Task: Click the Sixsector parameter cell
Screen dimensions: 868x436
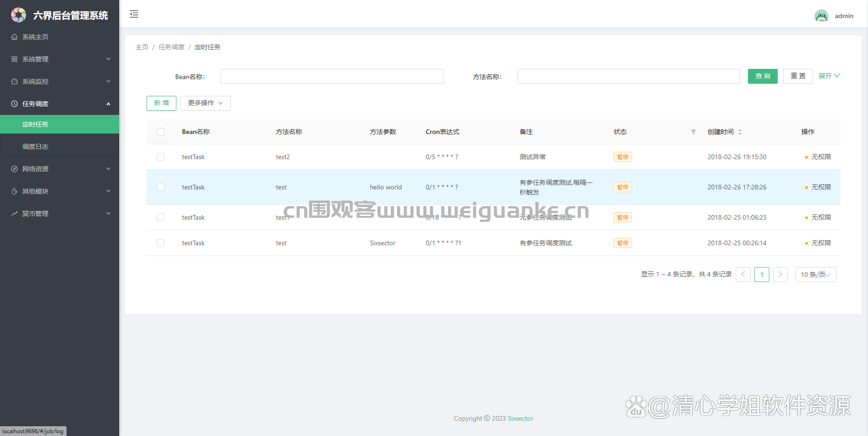Action: pos(383,243)
